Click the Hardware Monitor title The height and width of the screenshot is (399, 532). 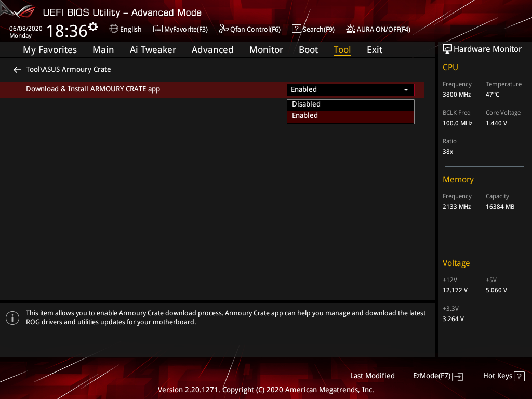487,49
